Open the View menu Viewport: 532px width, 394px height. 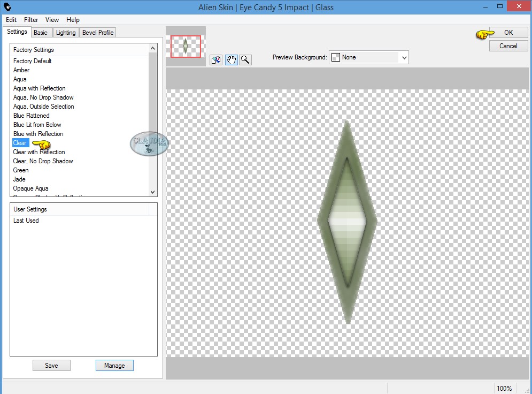pyautogui.click(x=52, y=20)
